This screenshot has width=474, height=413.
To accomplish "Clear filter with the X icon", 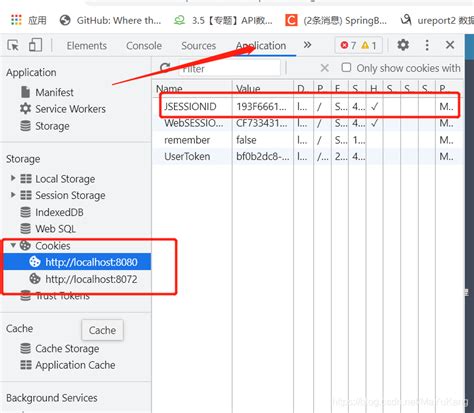I will tap(324, 68).
